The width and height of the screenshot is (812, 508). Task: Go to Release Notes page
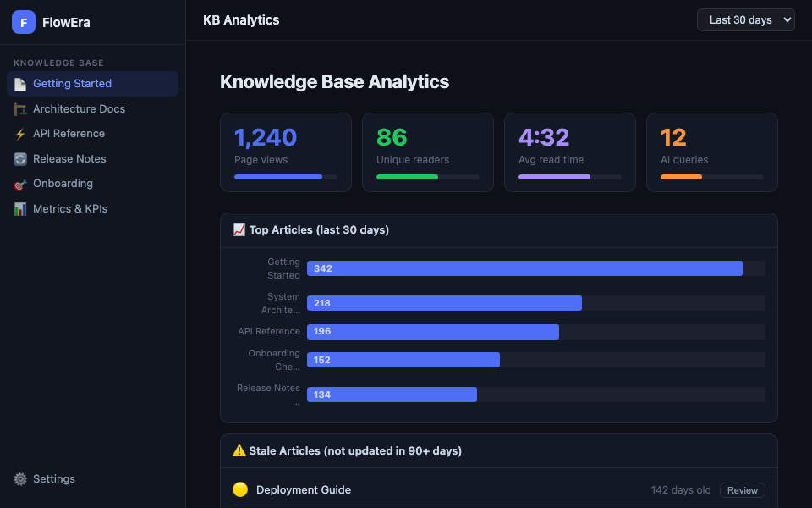pos(69,159)
